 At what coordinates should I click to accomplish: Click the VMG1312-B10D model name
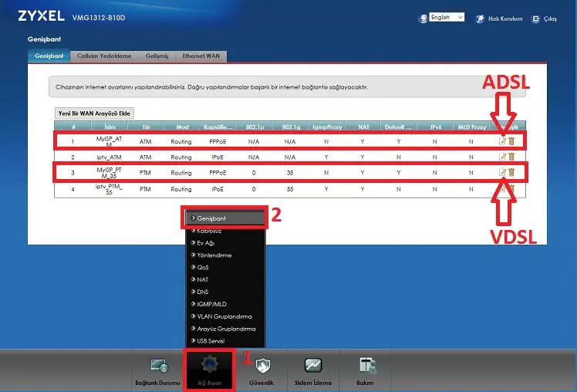[x=99, y=18]
